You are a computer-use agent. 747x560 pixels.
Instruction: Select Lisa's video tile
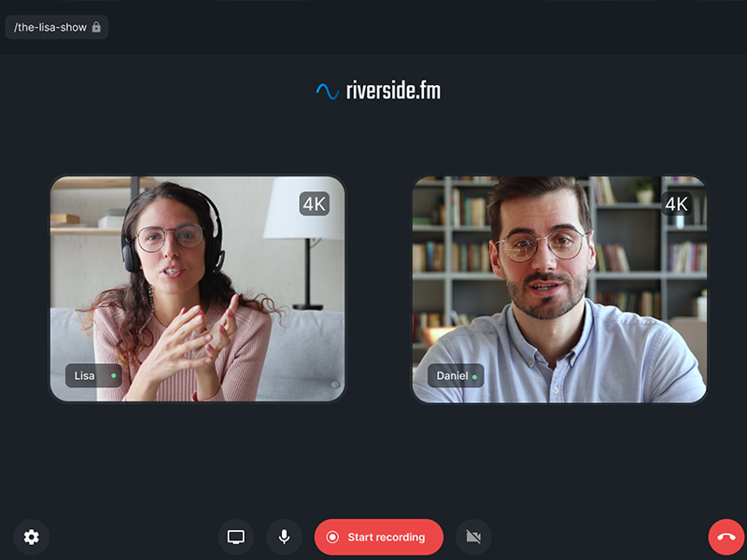tap(197, 288)
